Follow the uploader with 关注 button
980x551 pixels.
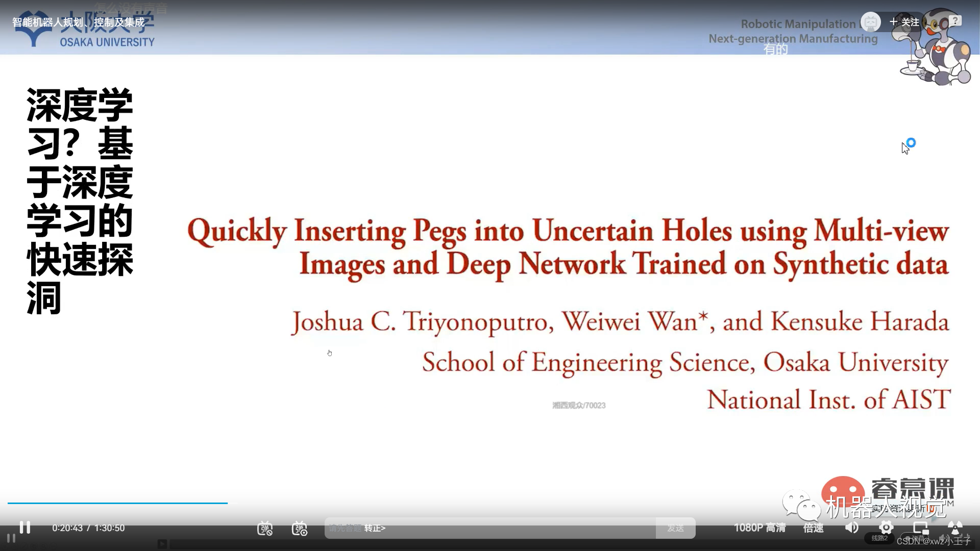[904, 22]
